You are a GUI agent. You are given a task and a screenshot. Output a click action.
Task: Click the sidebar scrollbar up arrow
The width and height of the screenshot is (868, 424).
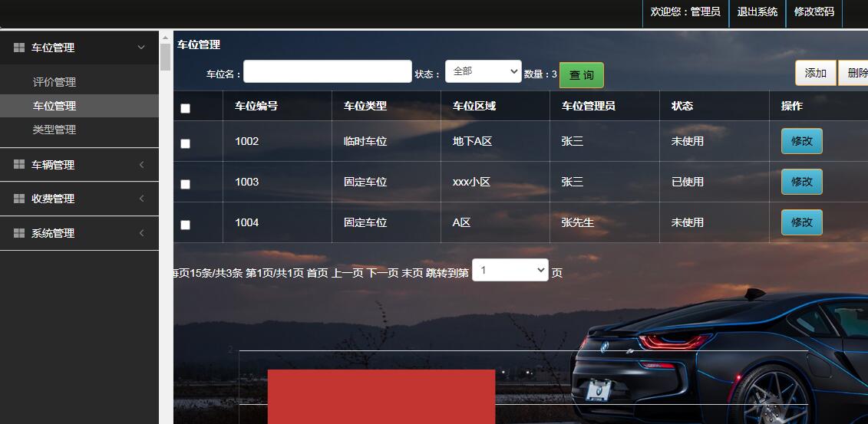click(165, 38)
